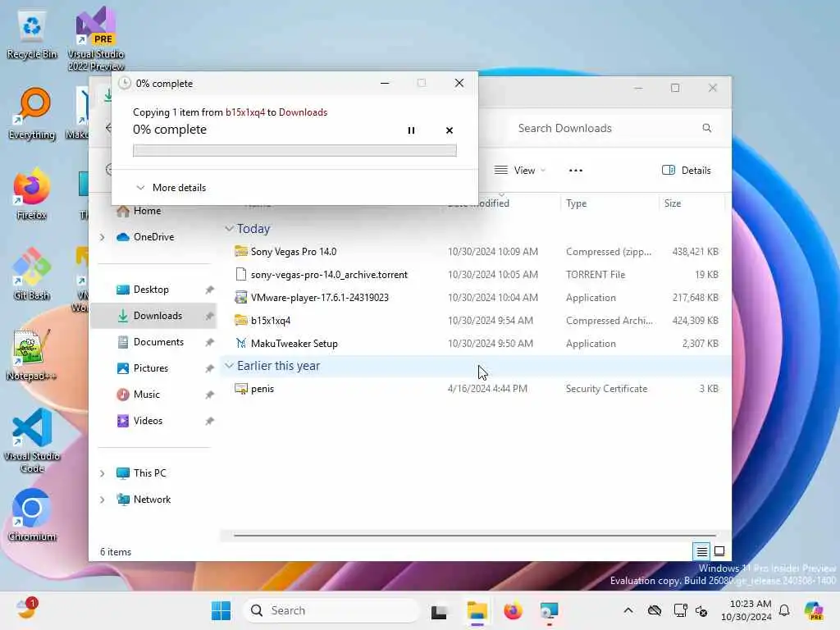The height and width of the screenshot is (630, 840).
Task: Open Copilot Preview in taskbar corner
Action: pyautogui.click(x=814, y=610)
